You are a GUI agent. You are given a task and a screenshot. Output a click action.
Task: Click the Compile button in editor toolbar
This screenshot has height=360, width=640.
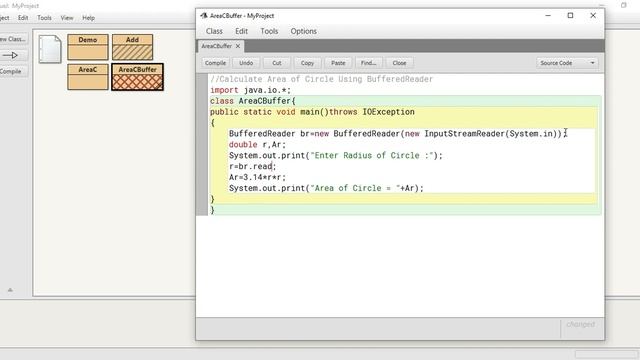[215, 63]
